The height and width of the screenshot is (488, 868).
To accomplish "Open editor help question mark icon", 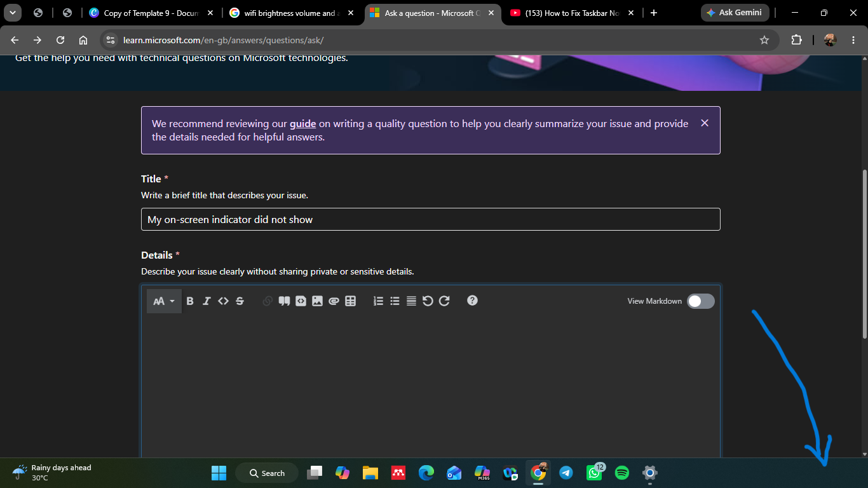I will coord(472,301).
